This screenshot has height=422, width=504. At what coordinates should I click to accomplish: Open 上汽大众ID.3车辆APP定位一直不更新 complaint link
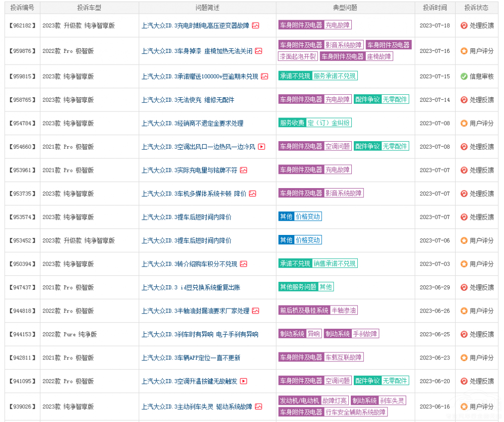pyautogui.click(x=191, y=358)
